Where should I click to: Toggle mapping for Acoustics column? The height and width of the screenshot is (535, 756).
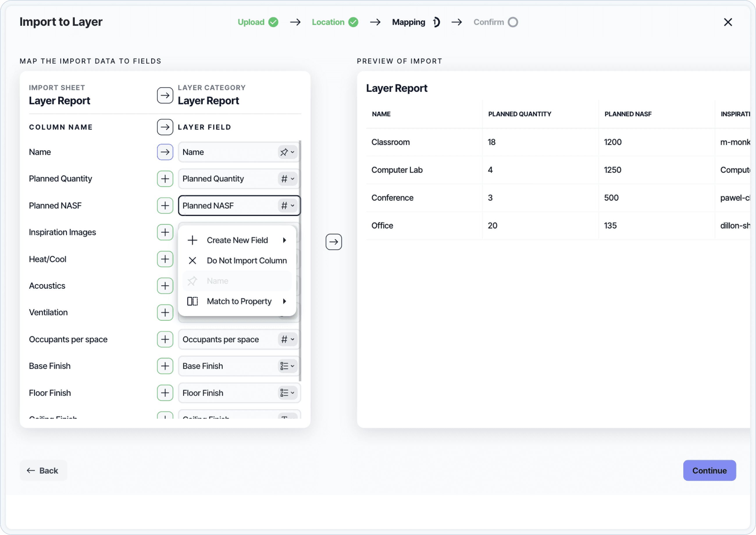[165, 286]
